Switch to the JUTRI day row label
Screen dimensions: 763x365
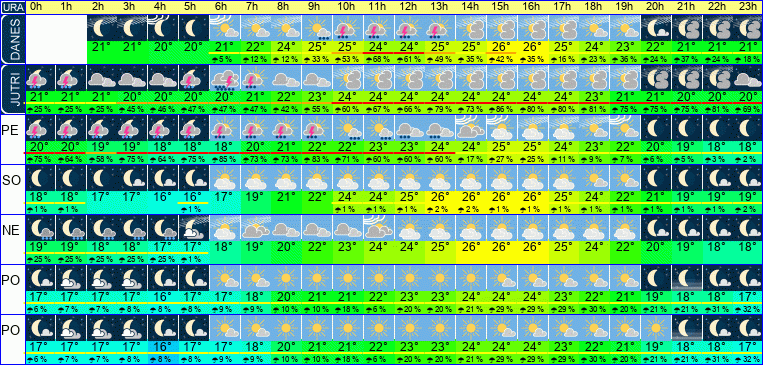point(12,89)
